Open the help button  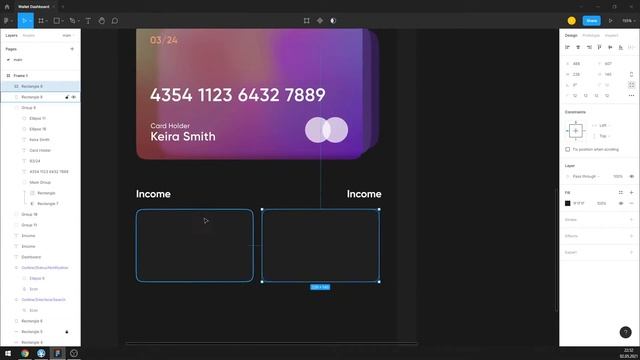click(x=625, y=332)
